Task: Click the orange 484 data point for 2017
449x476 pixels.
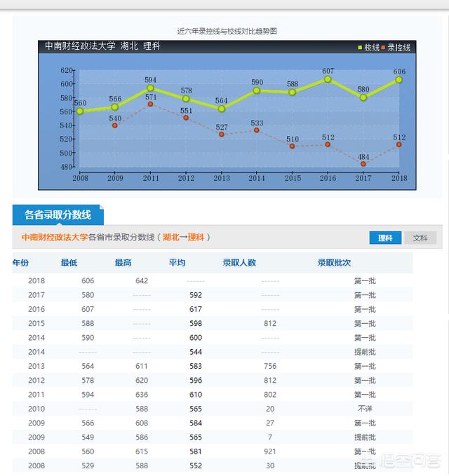Action: (363, 164)
